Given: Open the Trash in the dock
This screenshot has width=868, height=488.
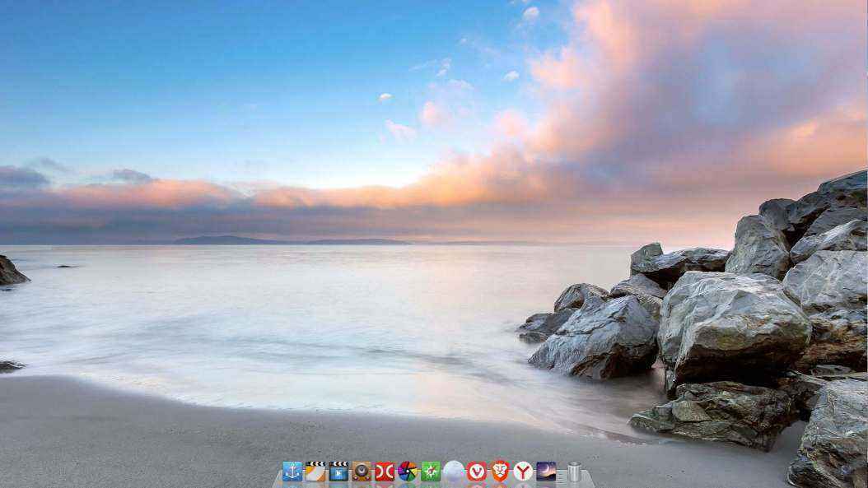Looking at the screenshot, I should [x=574, y=472].
